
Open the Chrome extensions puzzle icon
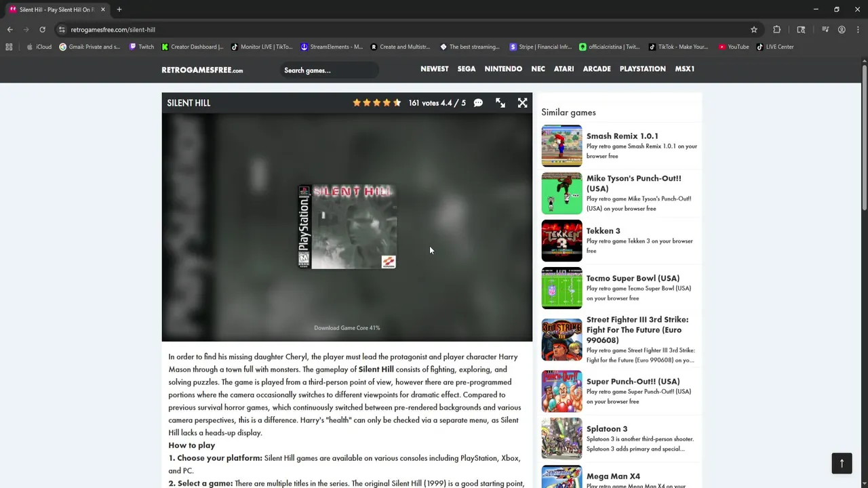777,30
